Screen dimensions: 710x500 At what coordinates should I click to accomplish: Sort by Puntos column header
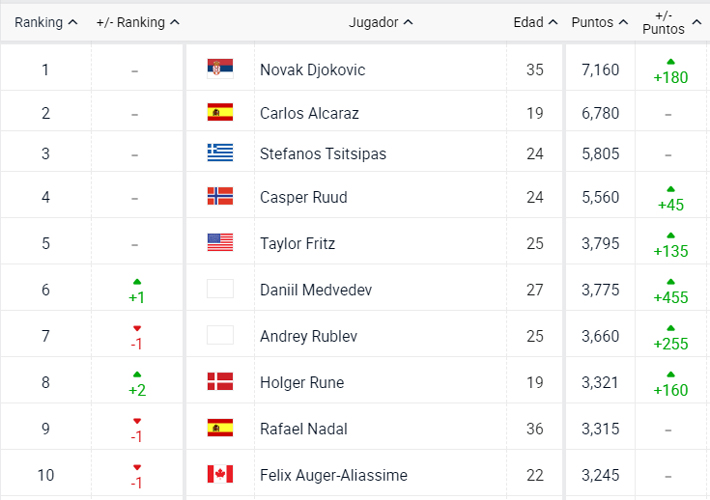[x=600, y=22]
